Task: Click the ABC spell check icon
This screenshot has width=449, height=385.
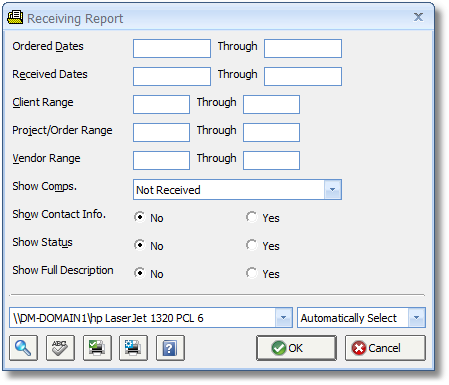Action: point(60,348)
